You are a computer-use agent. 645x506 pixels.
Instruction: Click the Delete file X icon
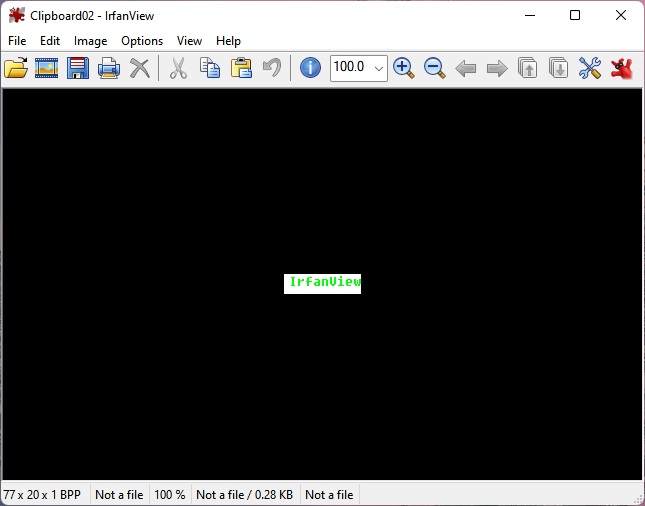point(140,68)
